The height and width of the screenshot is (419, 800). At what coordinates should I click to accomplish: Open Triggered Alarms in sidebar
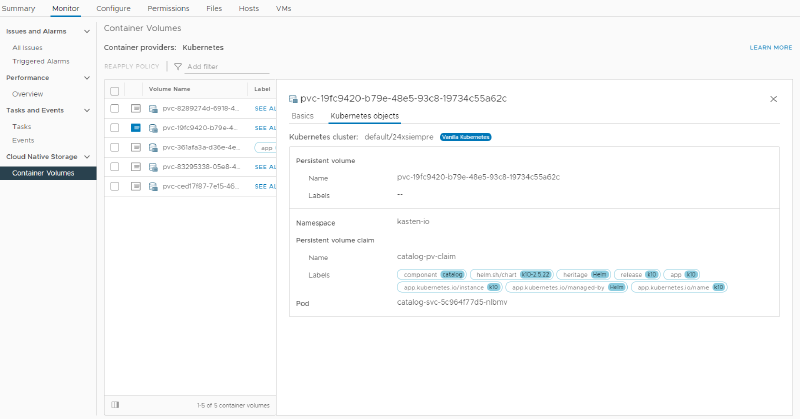pos(41,61)
